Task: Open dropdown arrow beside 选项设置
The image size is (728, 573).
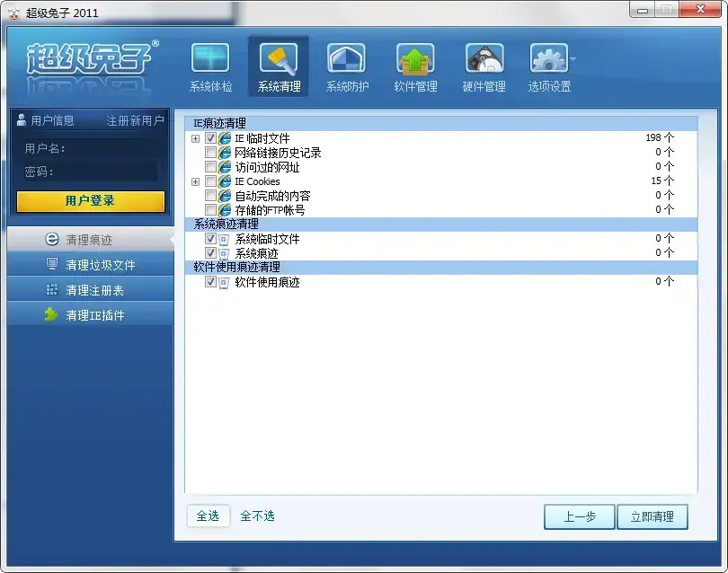Action: (x=573, y=59)
